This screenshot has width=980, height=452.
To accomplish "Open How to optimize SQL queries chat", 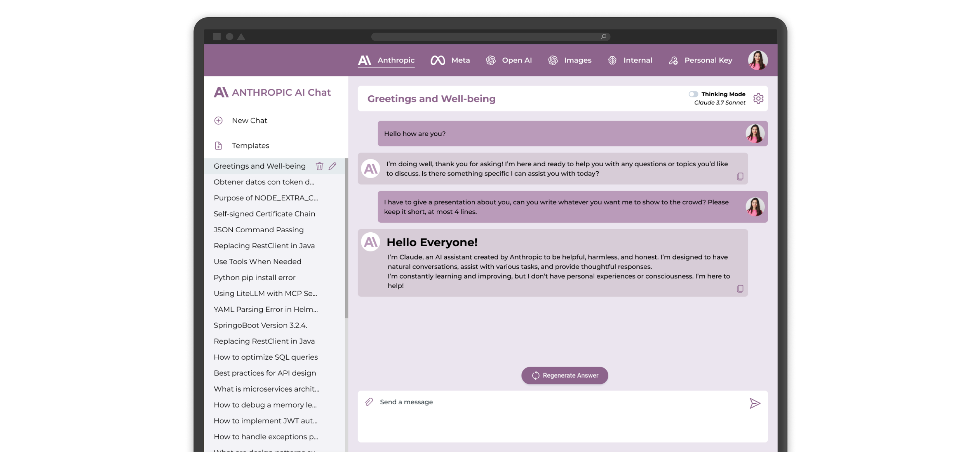I will click(265, 357).
